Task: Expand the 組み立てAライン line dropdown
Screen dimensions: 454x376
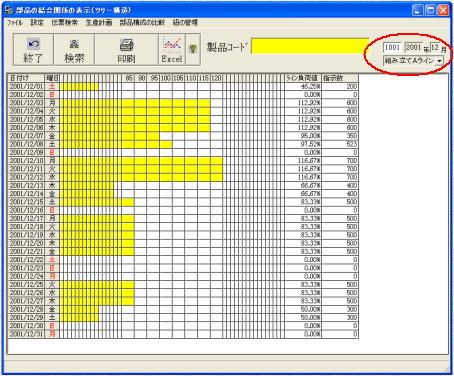Action: [439, 61]
